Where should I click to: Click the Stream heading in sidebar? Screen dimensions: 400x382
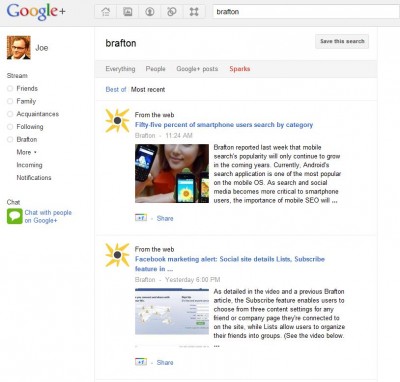pos(17,76)
